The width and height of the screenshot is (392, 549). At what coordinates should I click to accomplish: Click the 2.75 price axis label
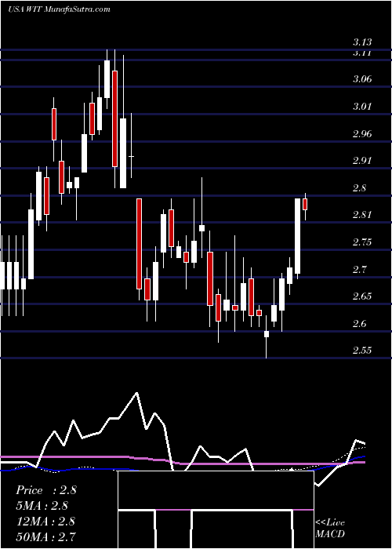362,242
